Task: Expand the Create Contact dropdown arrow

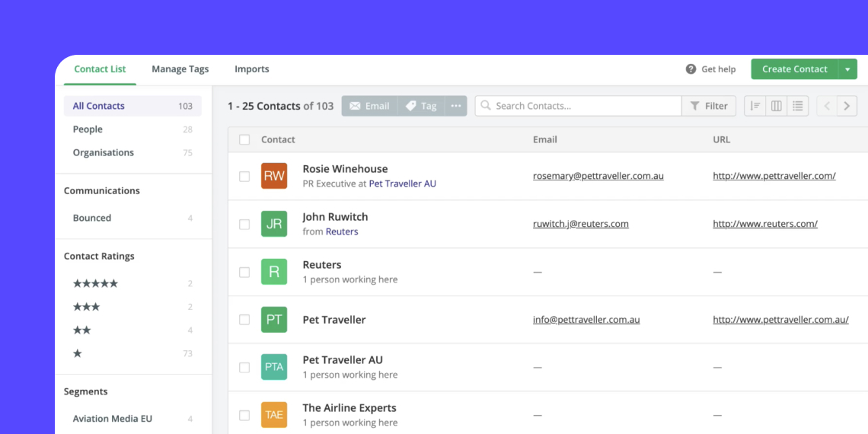Action: coord(847,69)
